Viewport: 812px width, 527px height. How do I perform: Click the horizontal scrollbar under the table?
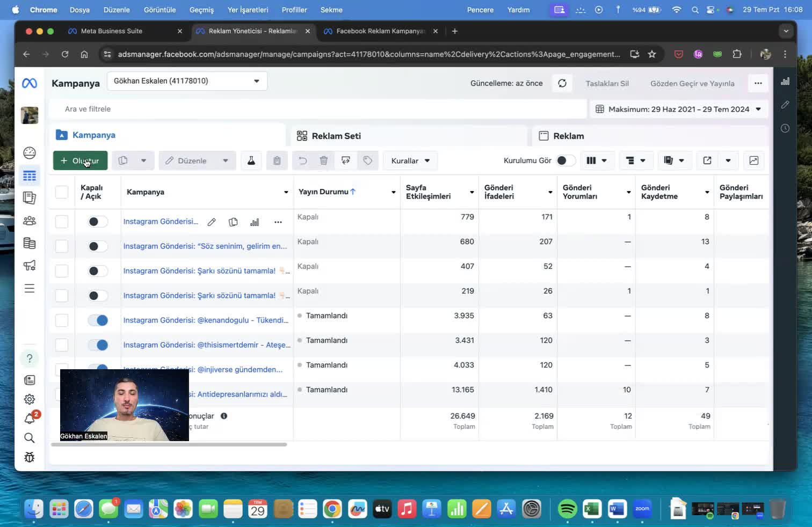[169, 444]
